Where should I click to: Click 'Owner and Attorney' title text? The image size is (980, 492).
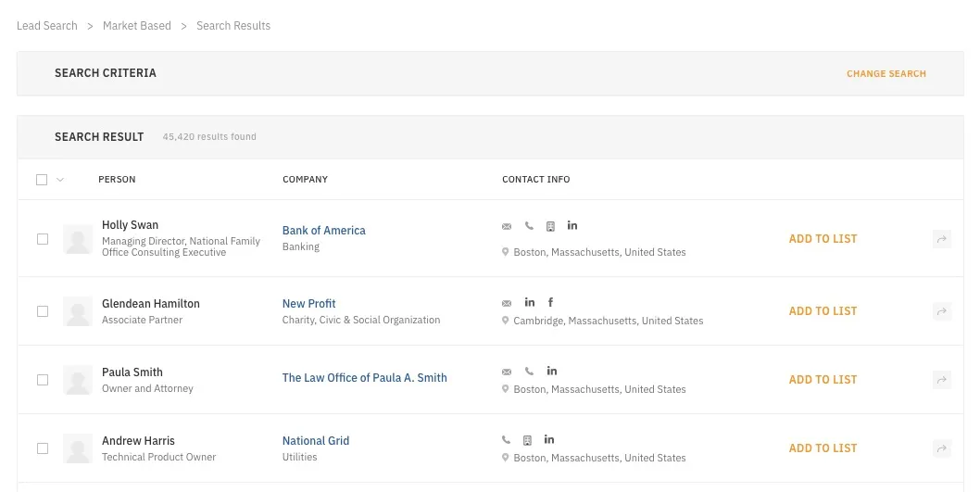[x=147, y=388]
